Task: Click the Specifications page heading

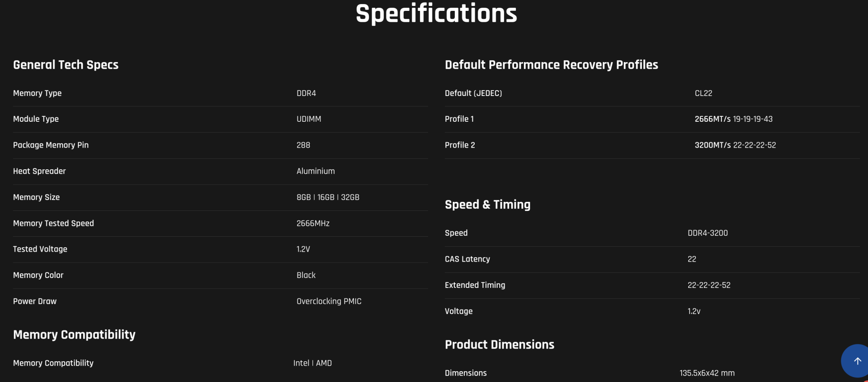Action: coord(436,14)
